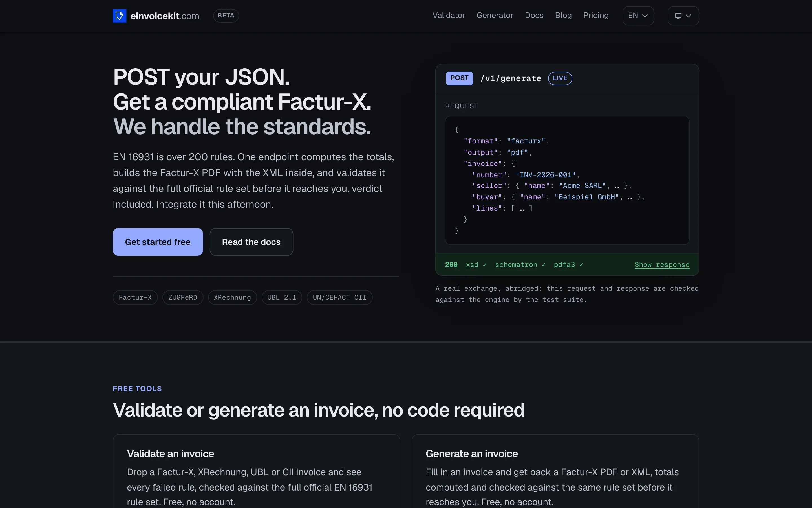Click the FREE TOOLS section label
812x508 pixels.
point(137,389)
